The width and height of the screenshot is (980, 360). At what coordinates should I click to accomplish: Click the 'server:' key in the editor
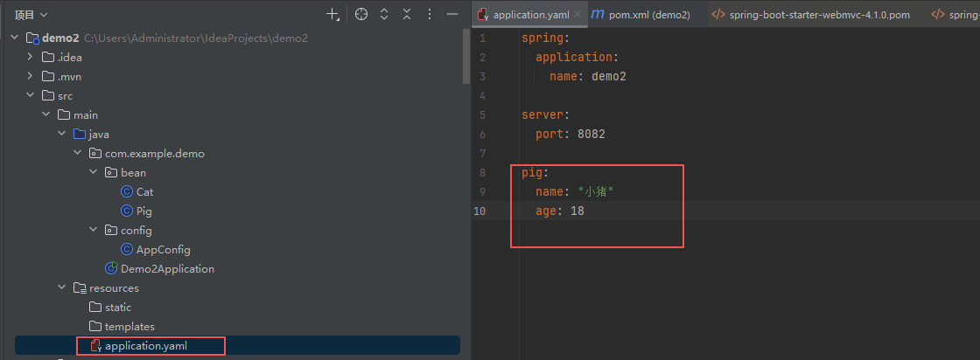click(x=546, y=115)
